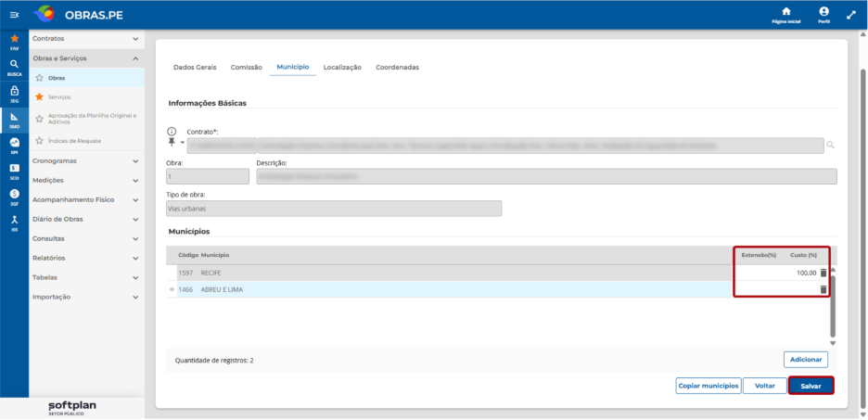Click the Salvar button

(x=811, y=386)
